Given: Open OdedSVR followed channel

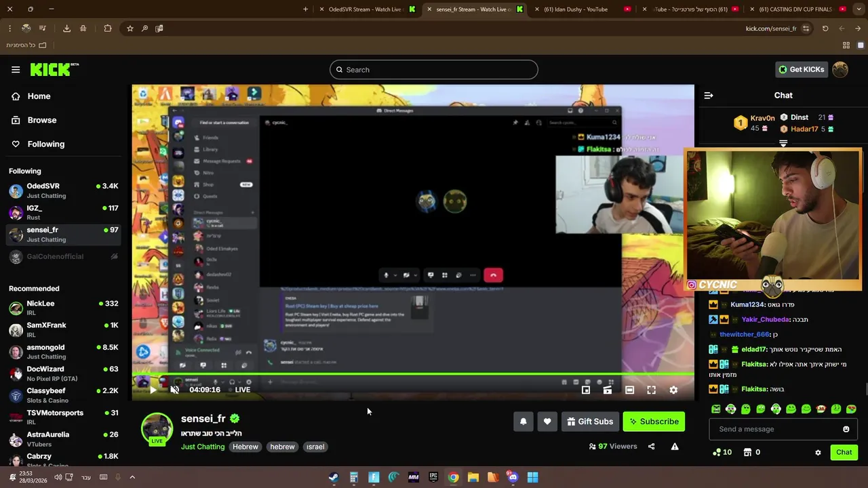Looking at the screenshot, I should tap(63, 190).
